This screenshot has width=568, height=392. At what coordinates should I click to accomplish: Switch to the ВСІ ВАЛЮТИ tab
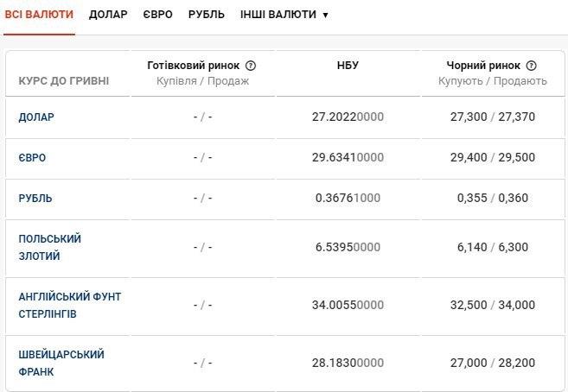point(39,15)
